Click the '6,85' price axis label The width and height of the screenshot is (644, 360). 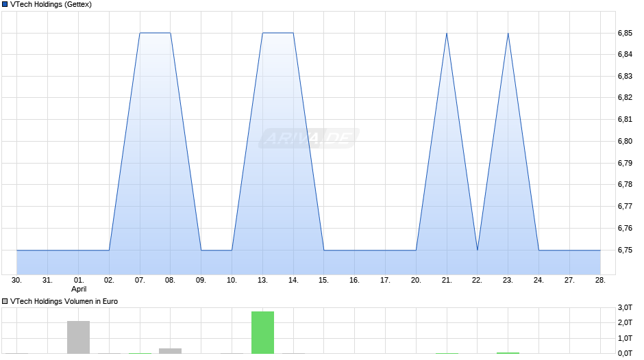coord(625,34)
